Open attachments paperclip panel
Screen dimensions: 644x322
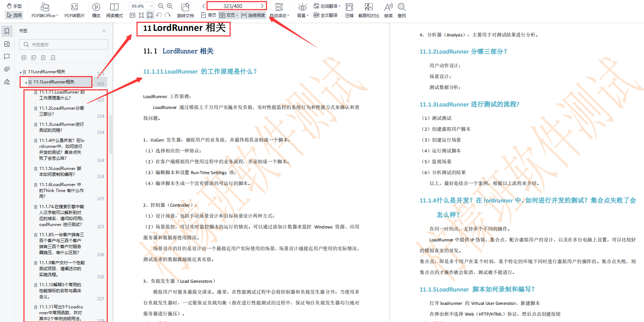coord(7,69)
